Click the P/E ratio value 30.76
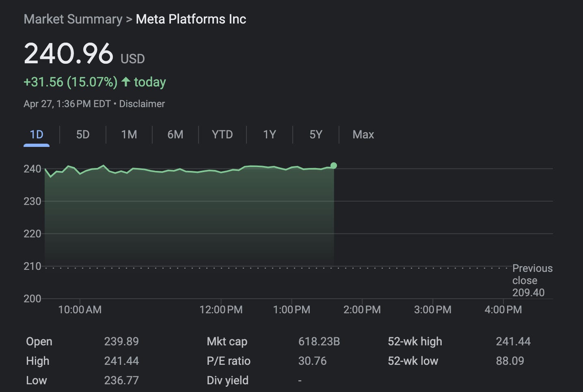583x392 pixels. click(x=312, y=361)
